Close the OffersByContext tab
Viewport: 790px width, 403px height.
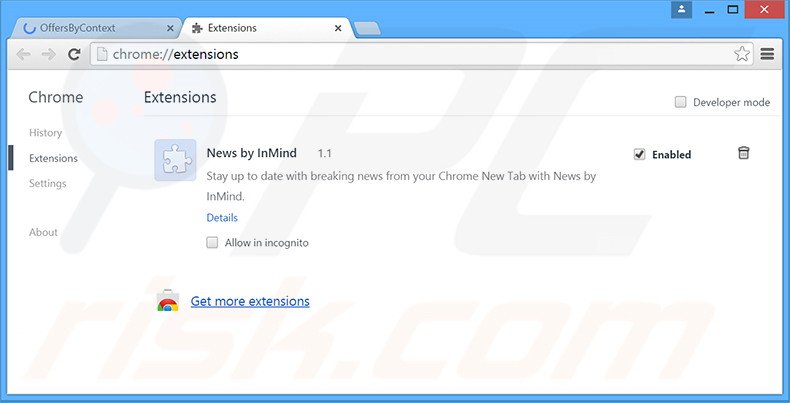tap(170, 28)
